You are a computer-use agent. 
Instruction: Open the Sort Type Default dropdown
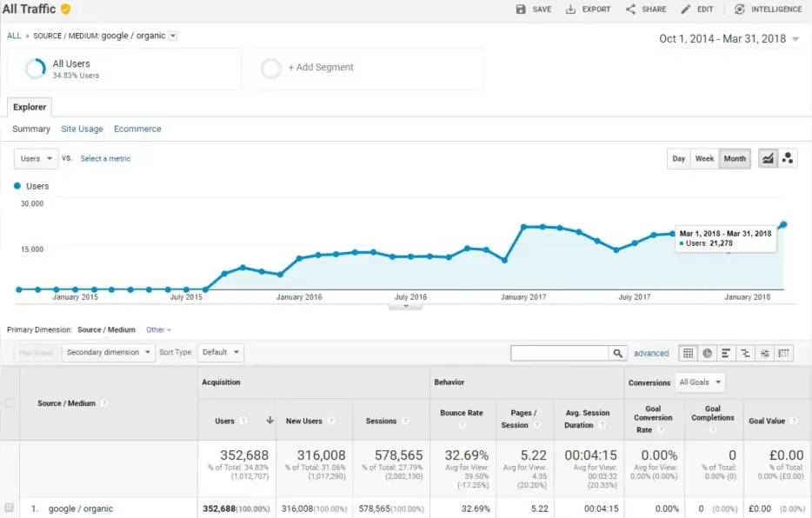coord(220,353)
